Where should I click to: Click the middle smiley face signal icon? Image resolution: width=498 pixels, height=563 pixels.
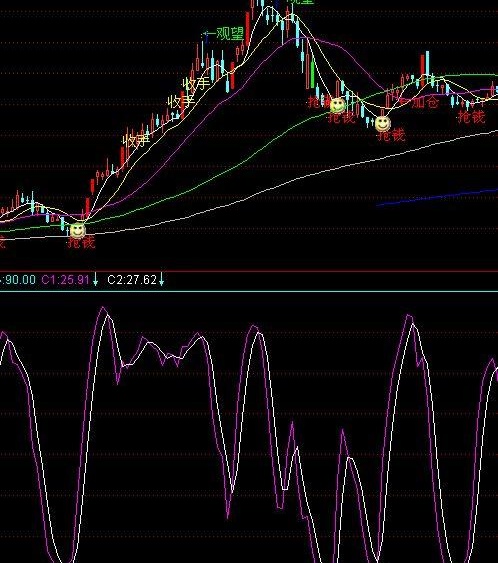pos(338,105)
